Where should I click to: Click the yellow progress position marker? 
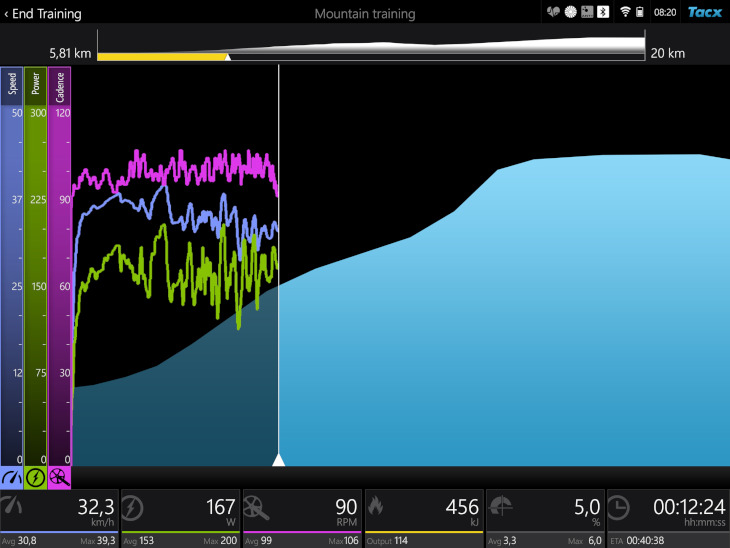(x=228, y=57)
